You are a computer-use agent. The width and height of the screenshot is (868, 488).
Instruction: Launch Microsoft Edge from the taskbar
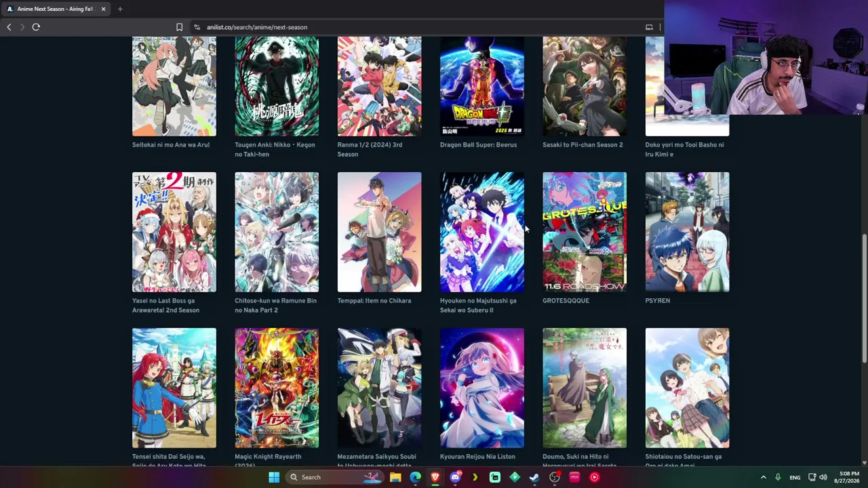(415, 477)
